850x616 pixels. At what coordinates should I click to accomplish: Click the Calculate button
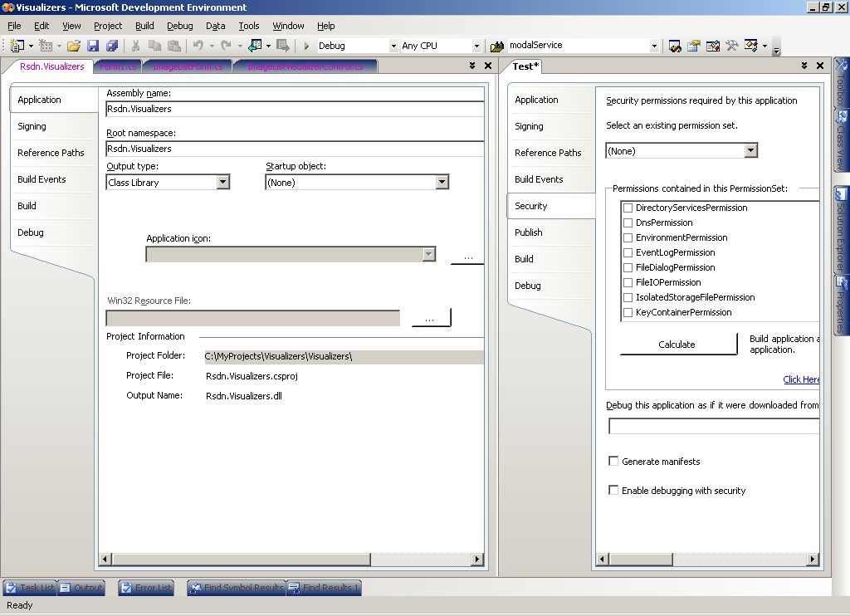(677, 345)
